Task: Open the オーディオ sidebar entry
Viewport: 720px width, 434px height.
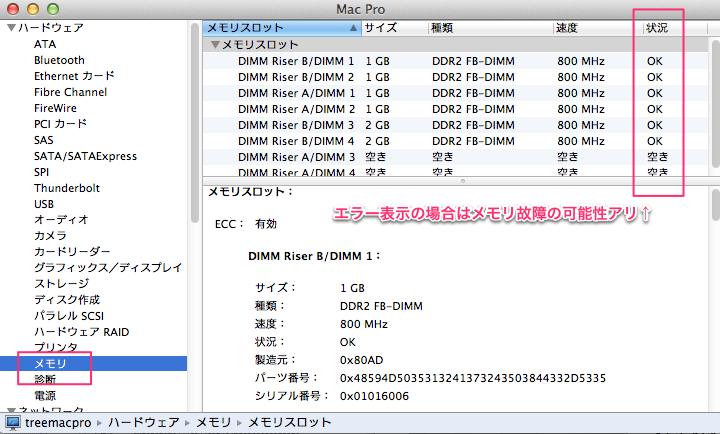Action: pyautogui.click(x=61, y=220)
